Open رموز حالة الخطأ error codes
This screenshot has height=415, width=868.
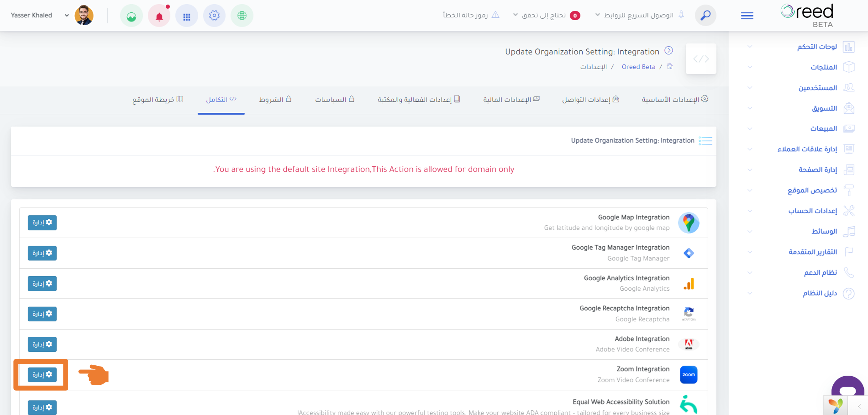point(471,15)
